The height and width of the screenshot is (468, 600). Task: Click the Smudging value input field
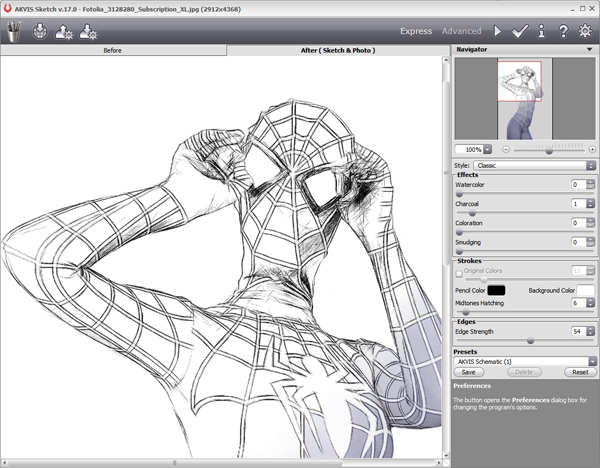tap(579, 242)
